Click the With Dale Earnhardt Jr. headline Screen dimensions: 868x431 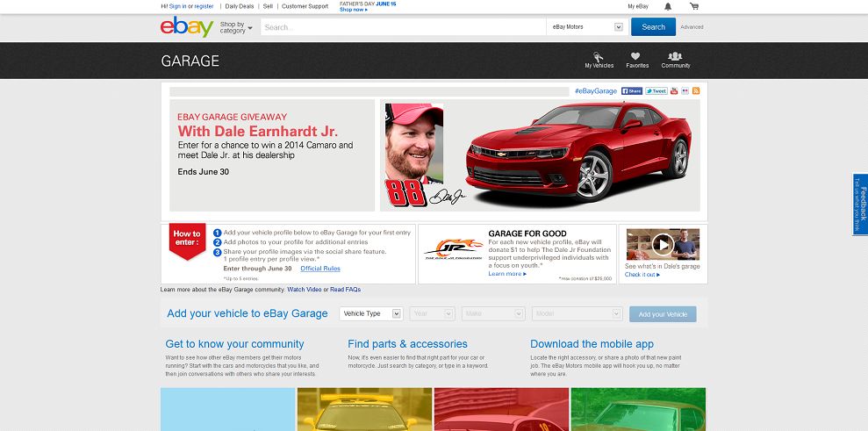(257, 132)
